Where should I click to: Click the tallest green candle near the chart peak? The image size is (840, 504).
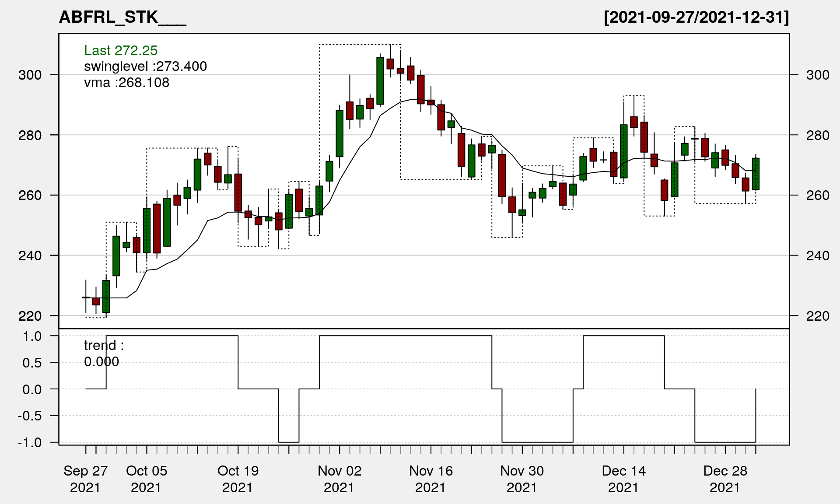pyautogui.click(x=380, y=81)
